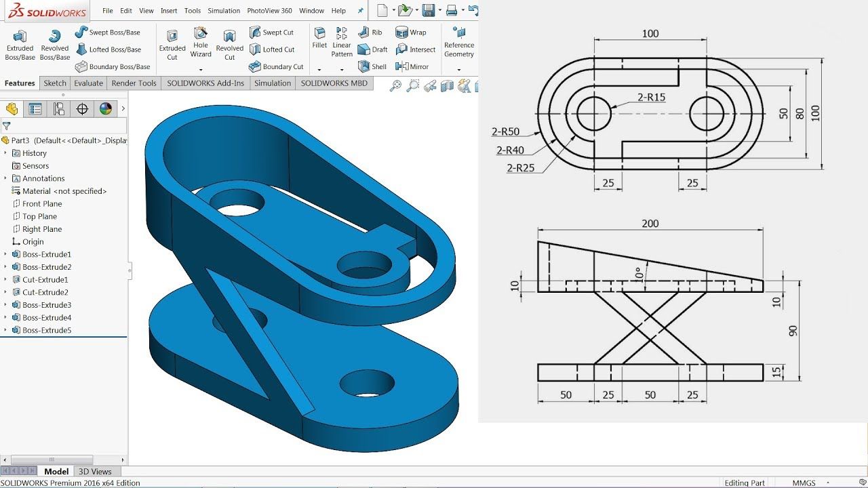Switch to the Sketch tab

[55, 83]
